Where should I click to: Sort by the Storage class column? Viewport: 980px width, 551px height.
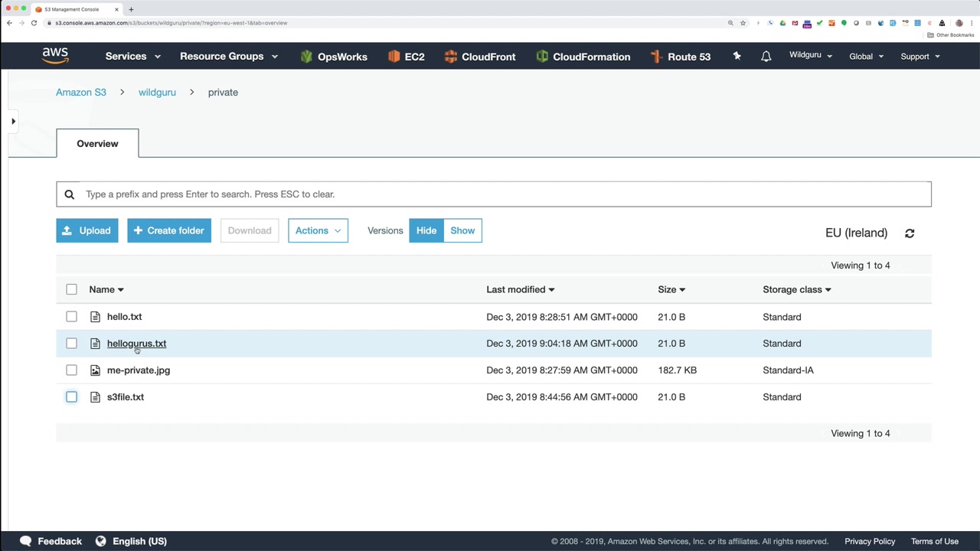tap(797, 289)
